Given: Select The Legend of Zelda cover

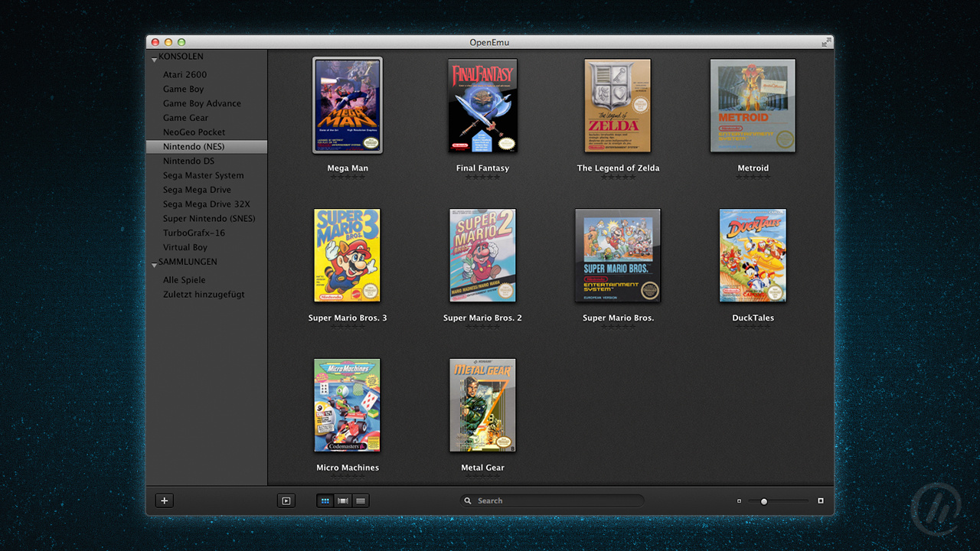Looking at the screenshot, I should click(x=618, y=106).
